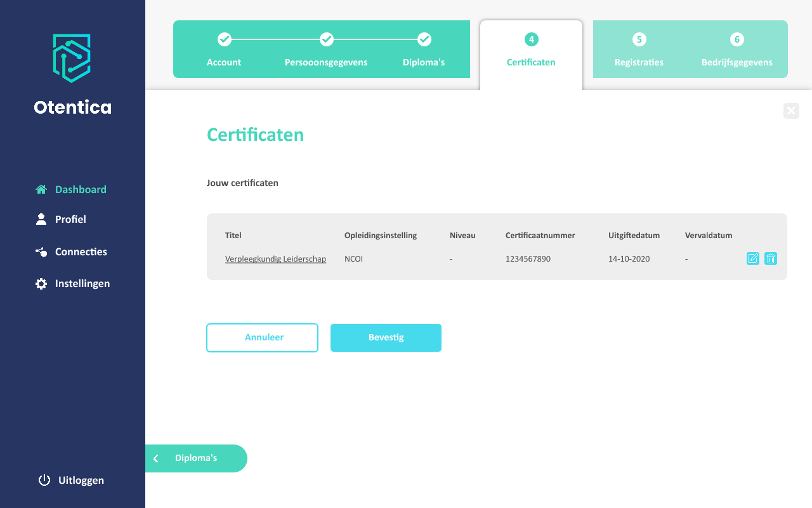Screen dimensions: 812x508
Task: Click the Bevestig button
Action: 386,338
